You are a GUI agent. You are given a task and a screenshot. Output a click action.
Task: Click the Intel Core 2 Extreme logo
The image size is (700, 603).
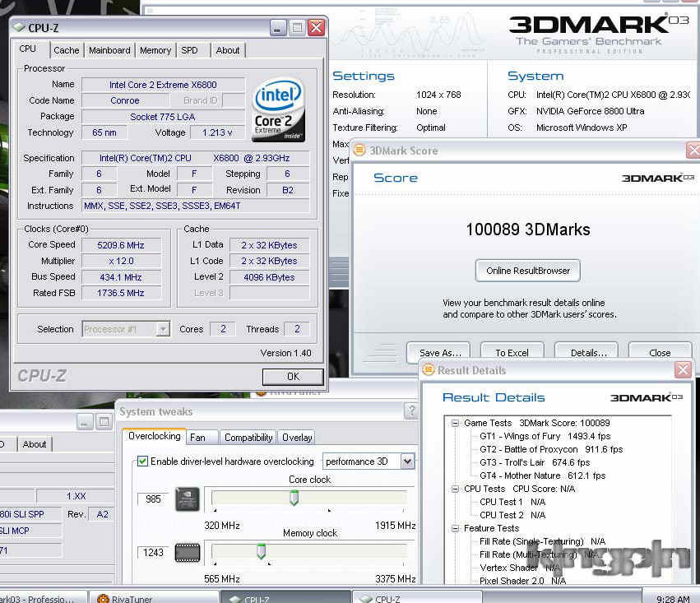pos(280,109)
